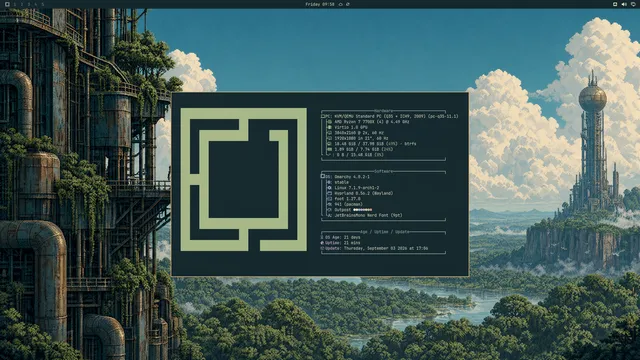Click the terminal icon beside foot 1.27.0
Viewport: 640px width, 360px height.
(329, 199)
